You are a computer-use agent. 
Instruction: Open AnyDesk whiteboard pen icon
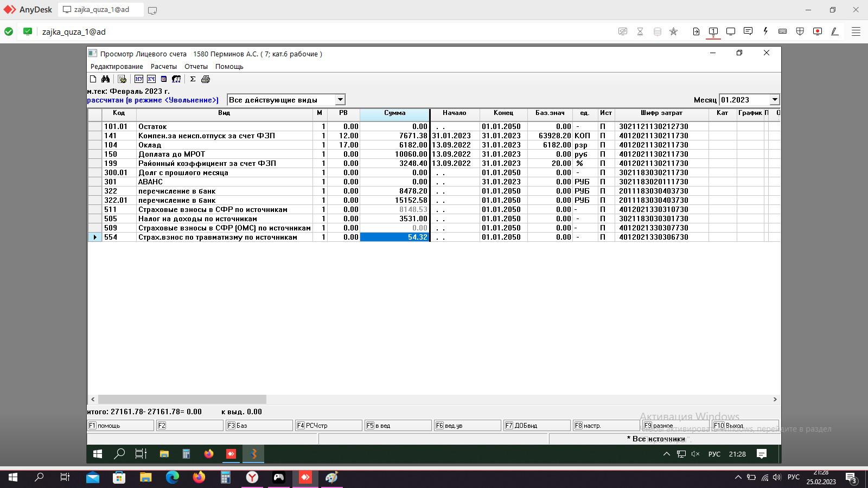pyautogui.click(x=835, y=31)
